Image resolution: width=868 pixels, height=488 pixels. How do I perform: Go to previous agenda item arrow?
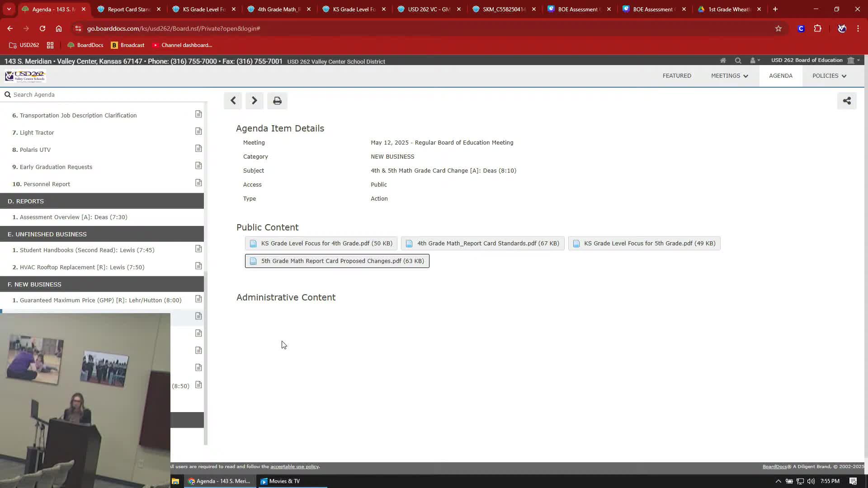[x=233, y=101]
